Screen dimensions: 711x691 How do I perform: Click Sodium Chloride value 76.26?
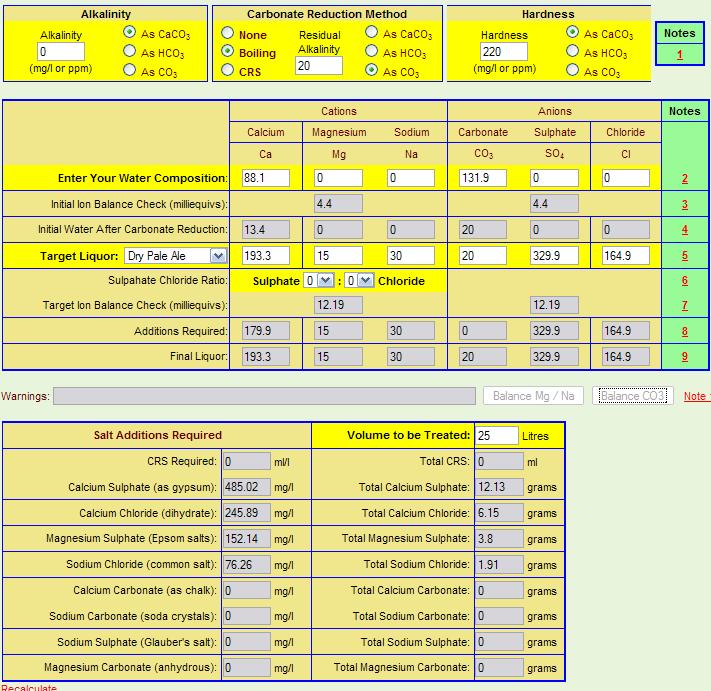[x=247, y=564]
